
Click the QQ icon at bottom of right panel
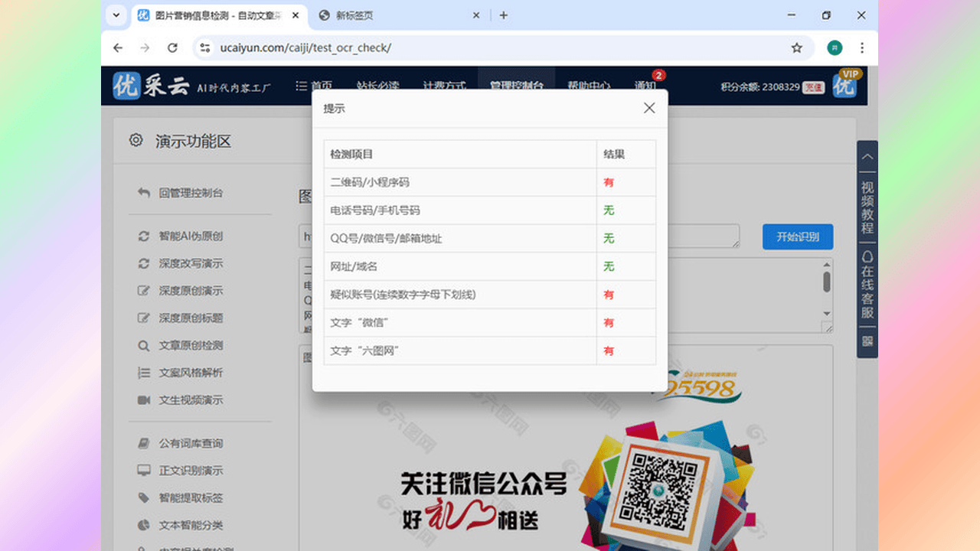(867, 341)
